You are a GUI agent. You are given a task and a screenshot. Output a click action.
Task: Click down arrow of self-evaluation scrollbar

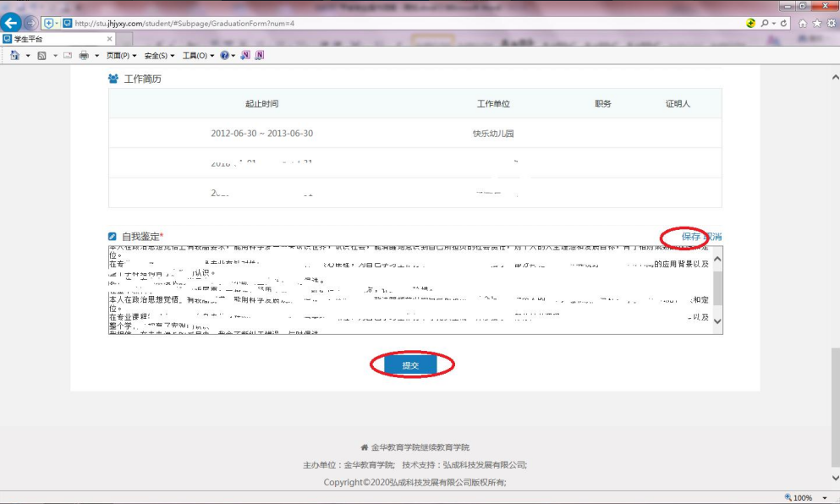pyautogui.click(x=717, y=321)
